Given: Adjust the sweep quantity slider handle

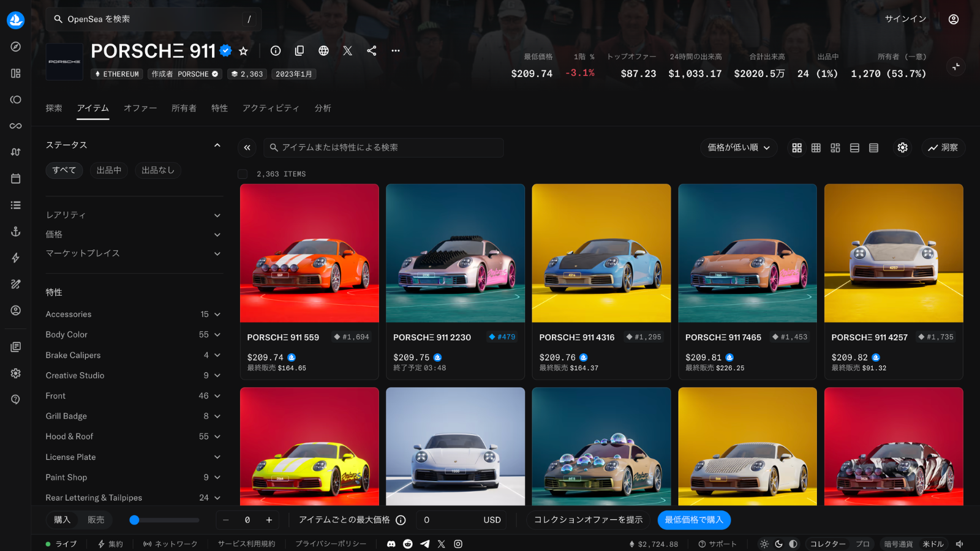Looking at the screenshot, I should click(134, 520).
